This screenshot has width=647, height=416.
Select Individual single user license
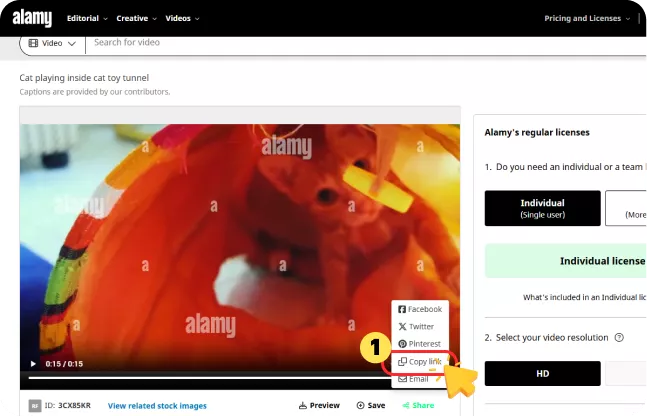click(x=543, y=208)
